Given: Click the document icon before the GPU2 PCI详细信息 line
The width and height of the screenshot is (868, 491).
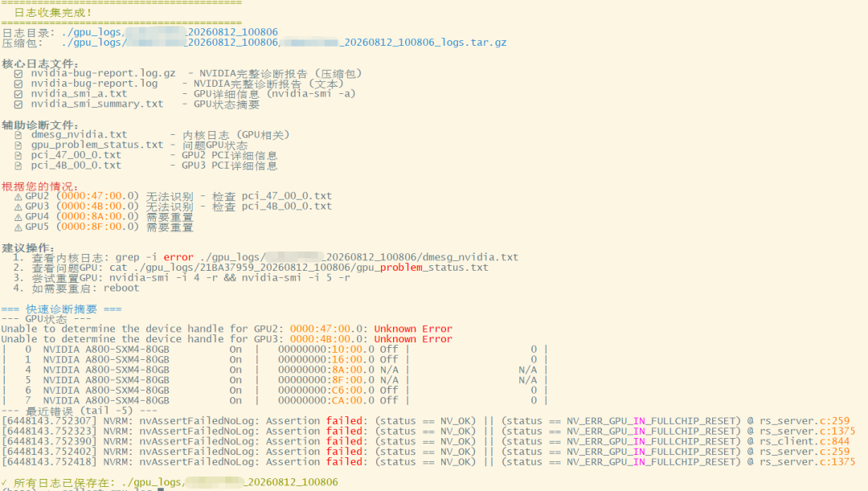Looking at the screenshot, I should (x=18, y=156).
